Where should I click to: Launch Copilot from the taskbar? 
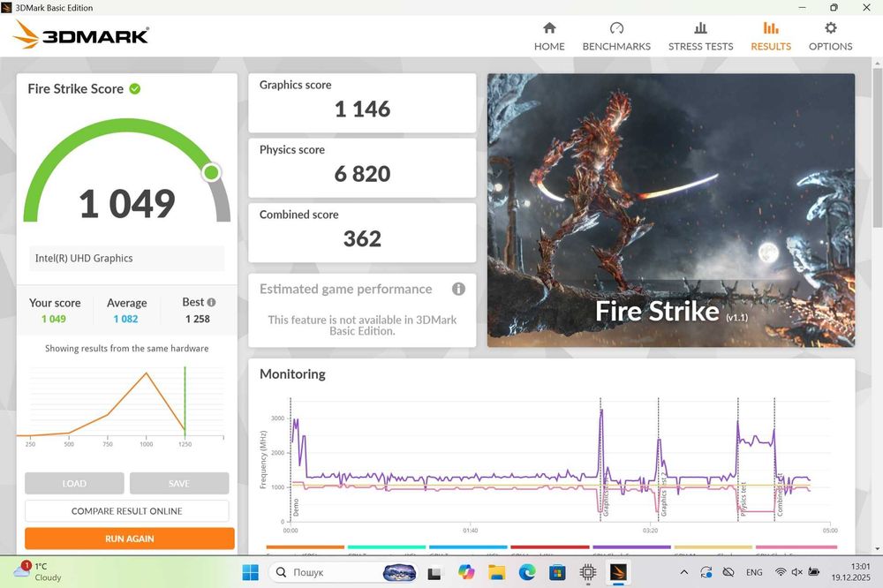[465, 572]
